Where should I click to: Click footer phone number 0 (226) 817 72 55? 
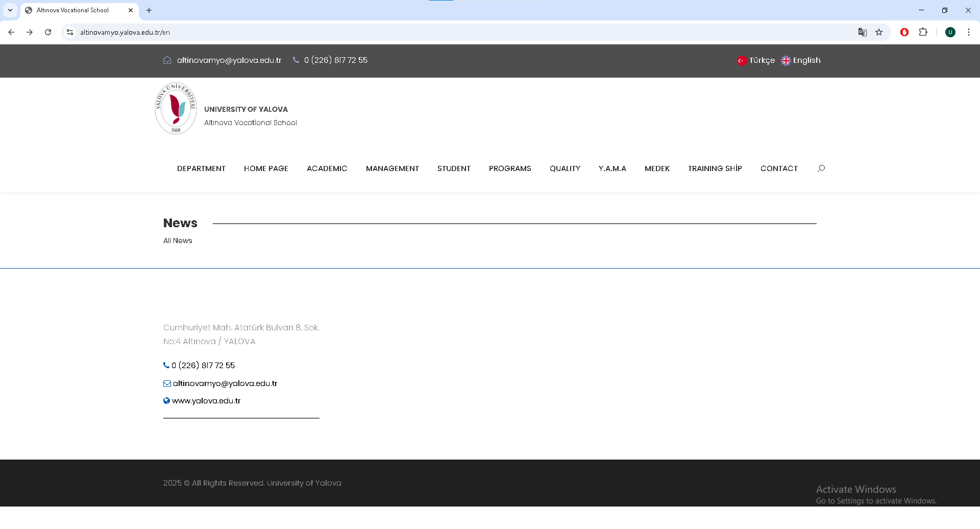[x=203, y=366]
